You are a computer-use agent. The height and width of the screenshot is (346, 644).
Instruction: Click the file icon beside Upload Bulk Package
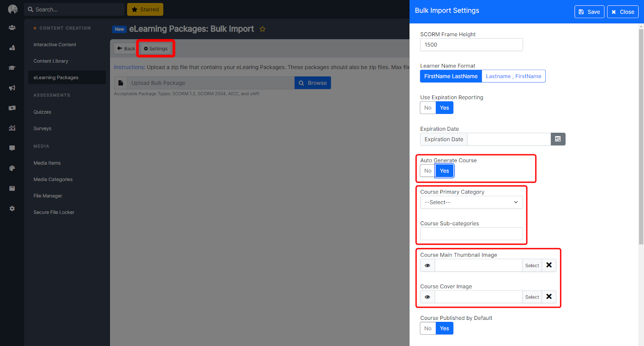(x=121, y=83)
